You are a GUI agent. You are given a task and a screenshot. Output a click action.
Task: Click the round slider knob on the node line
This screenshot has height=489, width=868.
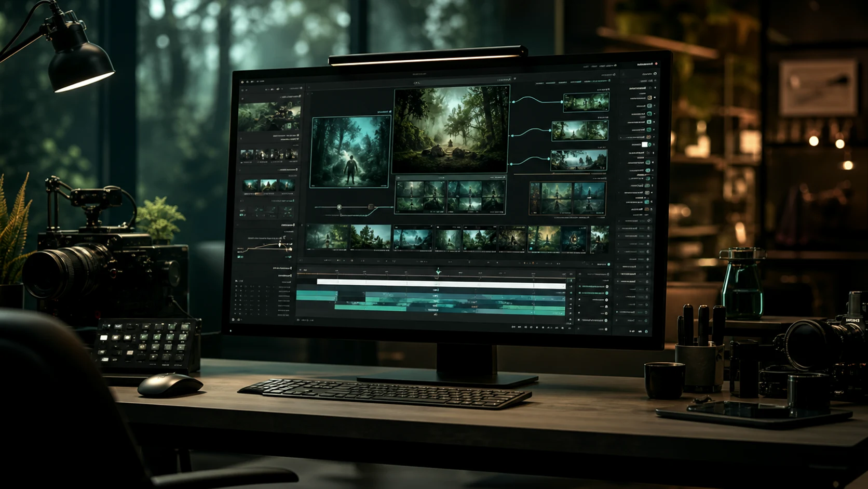pos(339,207)
